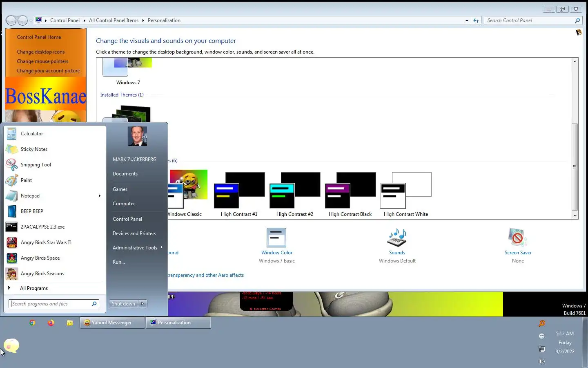
Task: Expand the arrow before Control Panel breadcrumb
Action: (x=46, y=20)
